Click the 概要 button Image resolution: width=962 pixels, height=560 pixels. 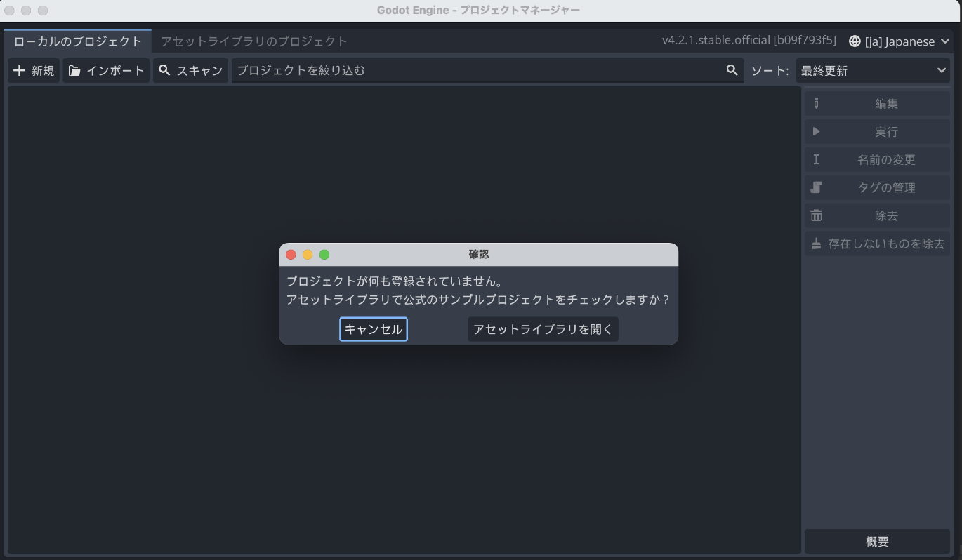tap(877, 542)
